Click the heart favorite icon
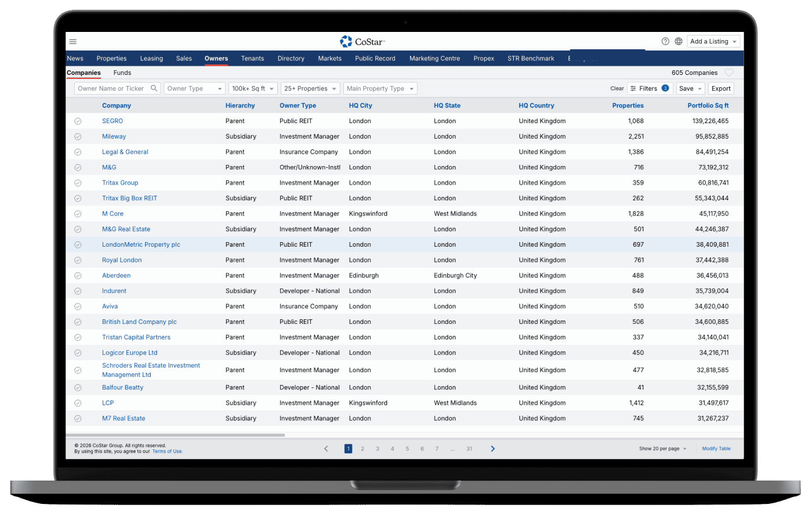Screen dimensions: 812x519 [729, 73]
